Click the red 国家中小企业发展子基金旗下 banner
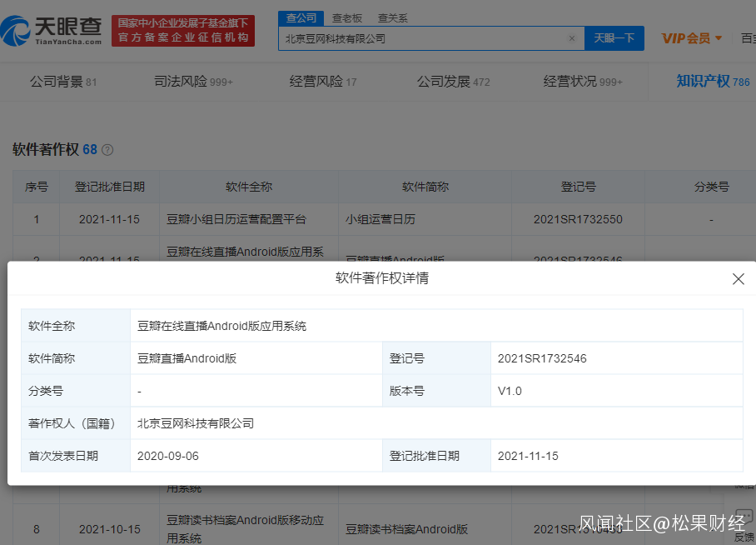This screenshot has width=756, height=545. click(x=183, y=31)
